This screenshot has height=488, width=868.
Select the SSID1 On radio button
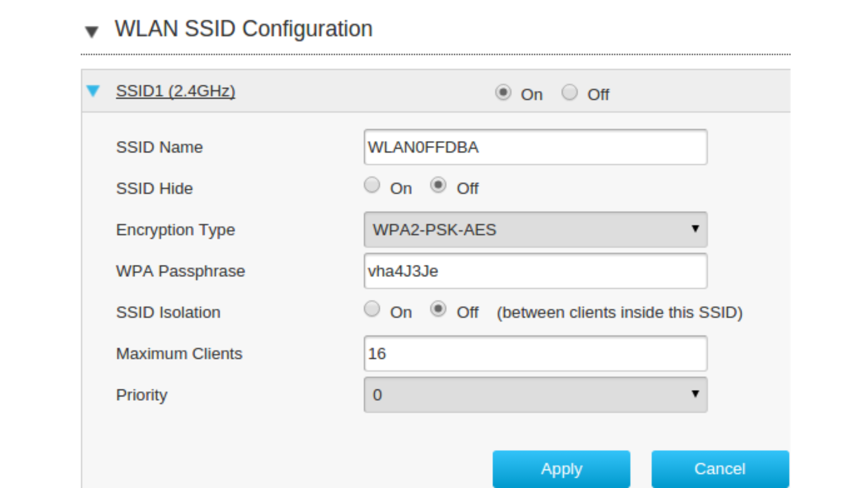click(503, 92)
